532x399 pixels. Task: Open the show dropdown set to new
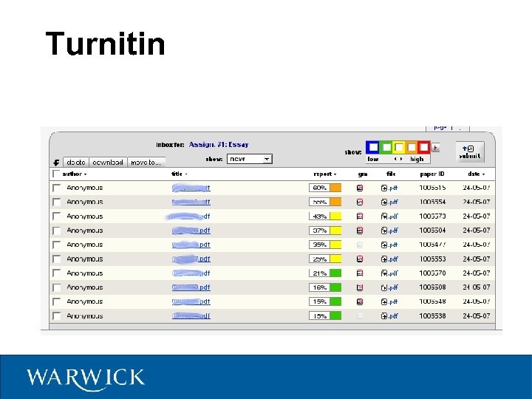tap(250, 159)
